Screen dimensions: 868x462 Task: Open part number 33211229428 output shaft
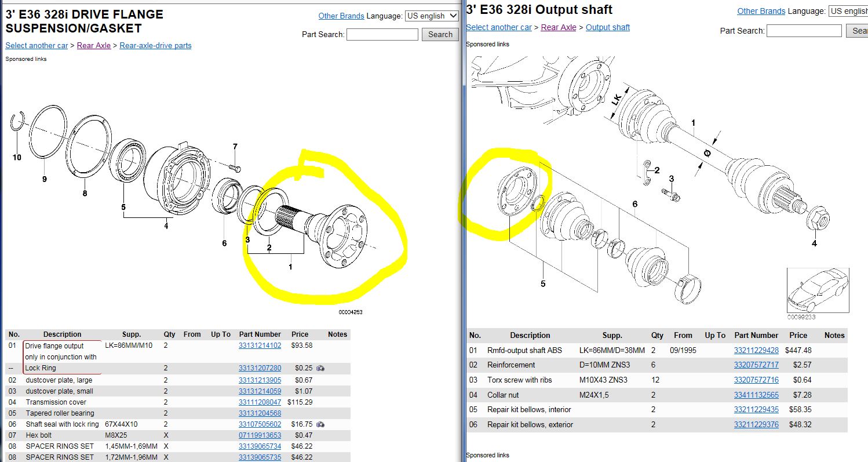pos(756,350)
